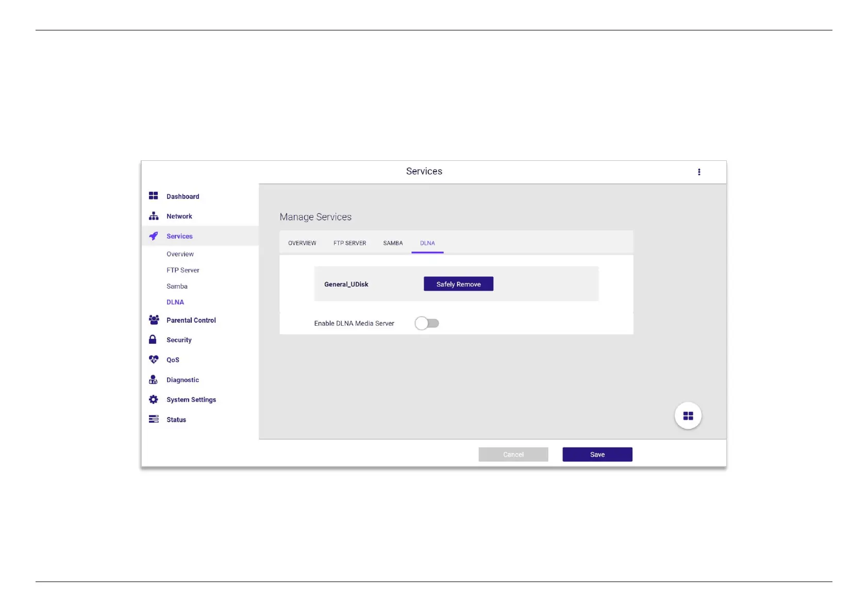Image resolution: width=868 pixels, height=614 pixels.
Task: Open Status in sidebar
Action: [x=176, y=420]
